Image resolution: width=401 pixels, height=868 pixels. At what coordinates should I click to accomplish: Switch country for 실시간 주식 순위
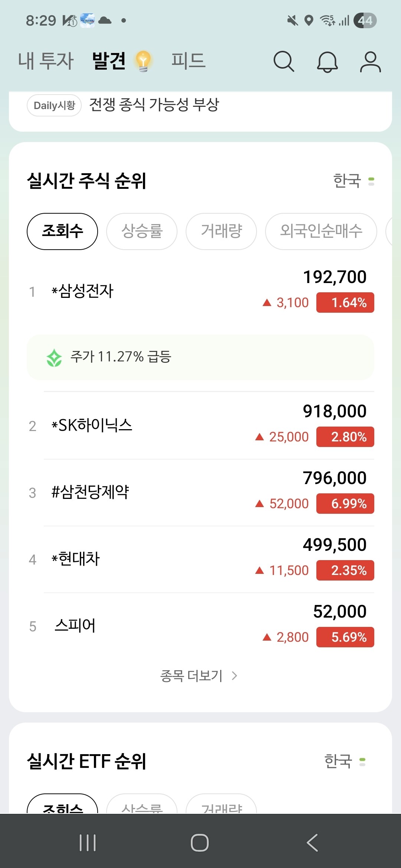(x=353, y=181)
